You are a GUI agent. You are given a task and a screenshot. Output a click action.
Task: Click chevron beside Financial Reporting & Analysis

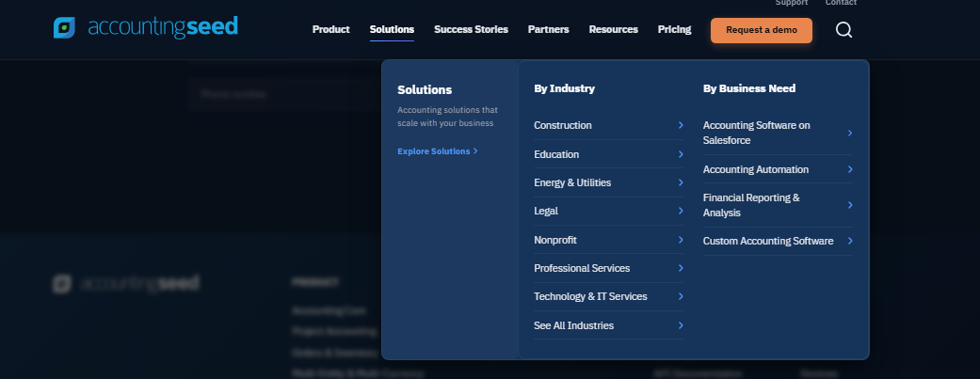[850, 205]
